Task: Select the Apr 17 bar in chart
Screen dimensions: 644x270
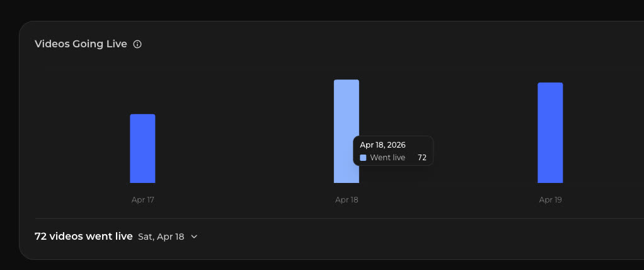Action: (142, 148)
